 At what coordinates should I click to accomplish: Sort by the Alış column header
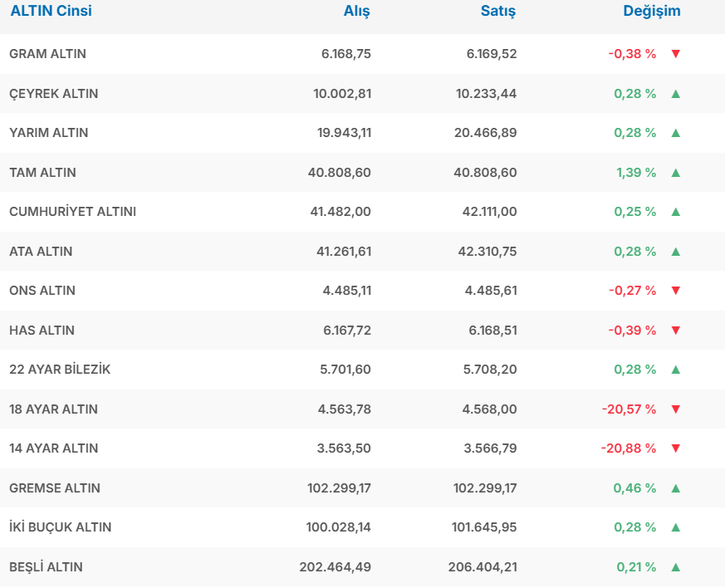tap(357, 12)
